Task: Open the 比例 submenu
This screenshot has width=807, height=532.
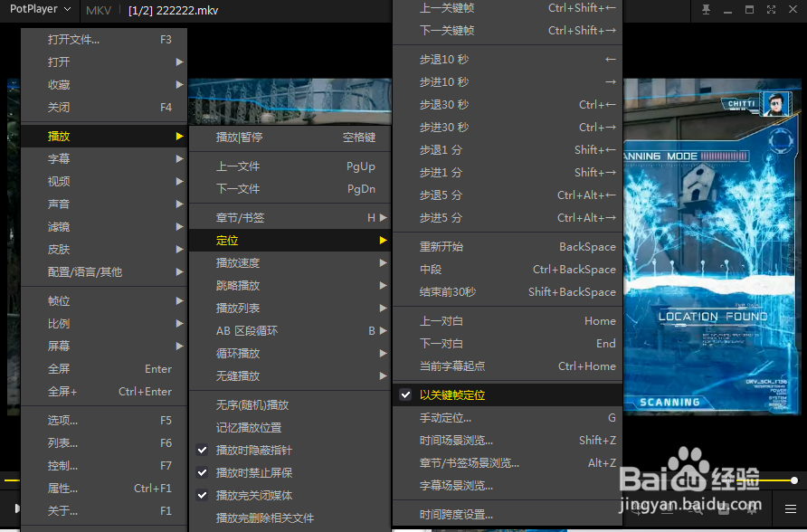Action: pyautogui.click(x=104, y=324)
